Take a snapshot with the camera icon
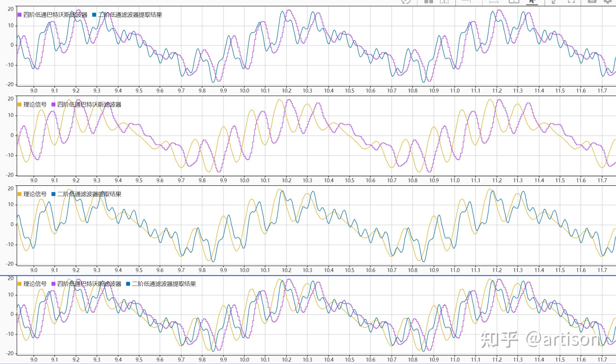This screenshot has width=616, height=364. 592,1
